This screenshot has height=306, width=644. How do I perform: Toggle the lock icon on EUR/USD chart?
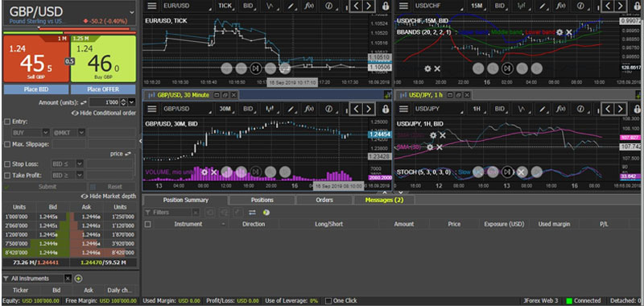(x=386, y=6)
